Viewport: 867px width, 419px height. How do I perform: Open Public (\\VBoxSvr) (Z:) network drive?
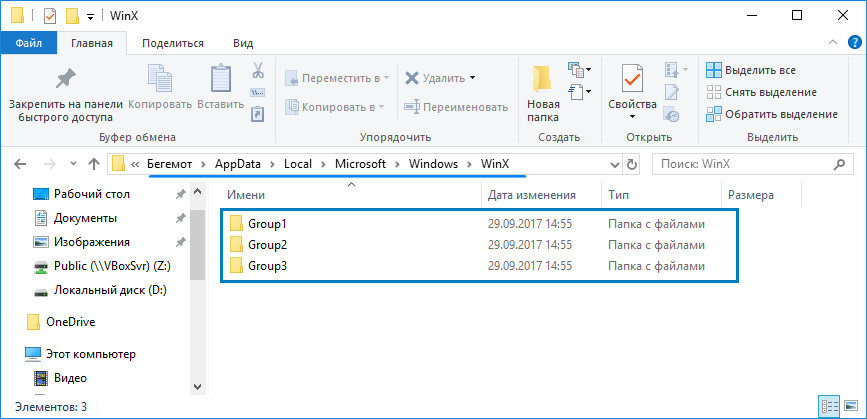(112, 266)
